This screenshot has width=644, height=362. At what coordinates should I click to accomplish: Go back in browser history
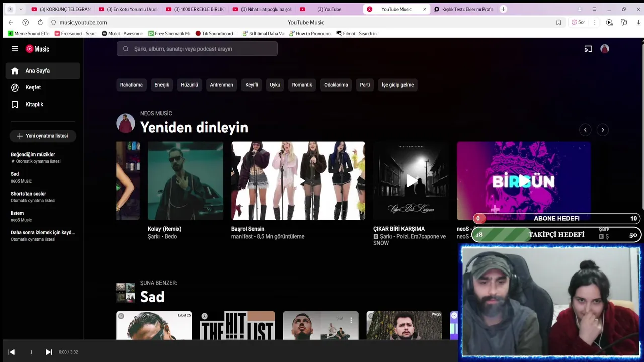coord(11,22)
